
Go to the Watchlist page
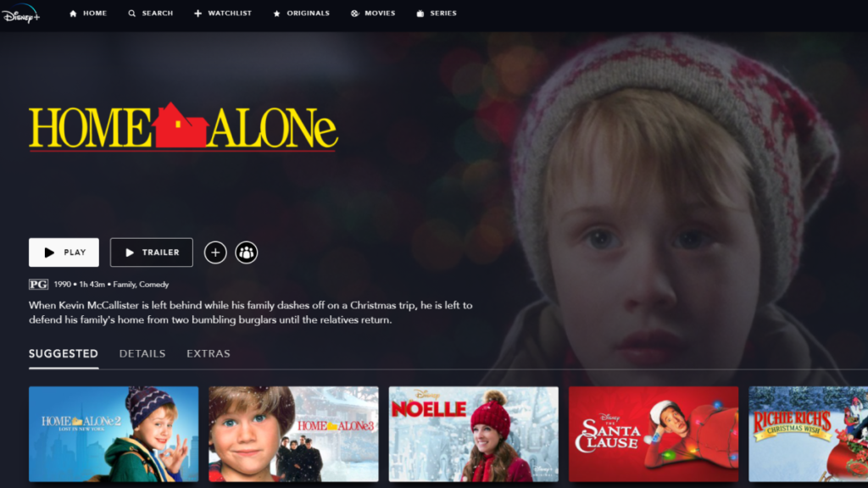click(x=223, y=14)
